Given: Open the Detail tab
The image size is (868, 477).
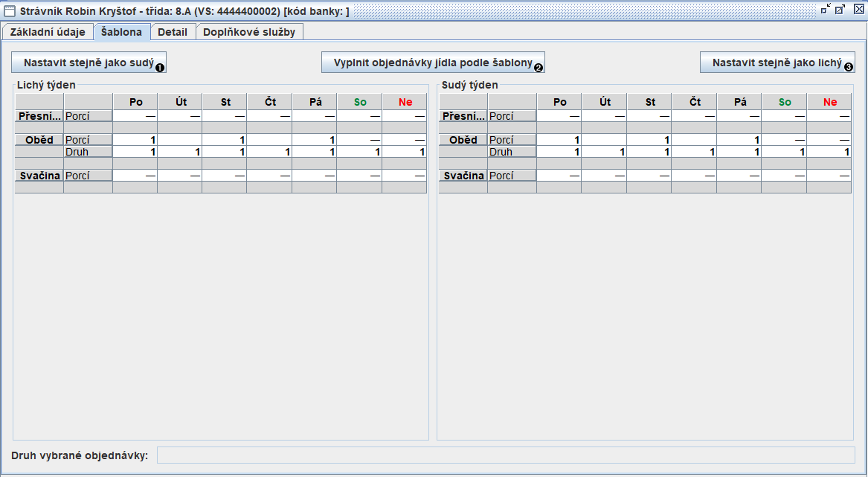Looking at the screenshot, I should pyautogui.click(x=173, y=32).
